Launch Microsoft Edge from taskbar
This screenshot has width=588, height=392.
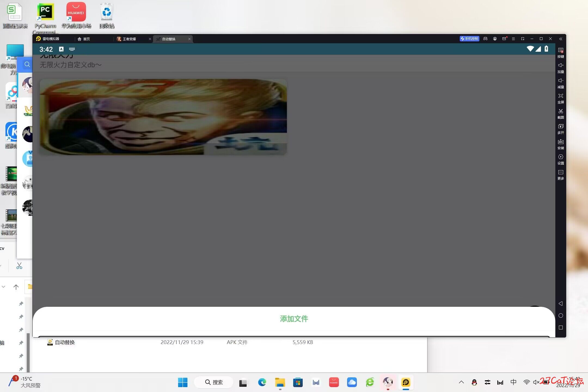tap(262, 382)
